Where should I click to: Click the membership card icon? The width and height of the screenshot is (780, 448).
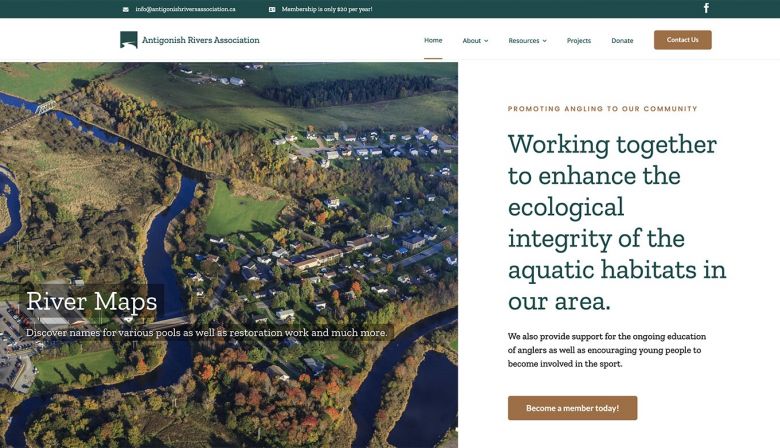pyautogui.click(x=272, y=9)
